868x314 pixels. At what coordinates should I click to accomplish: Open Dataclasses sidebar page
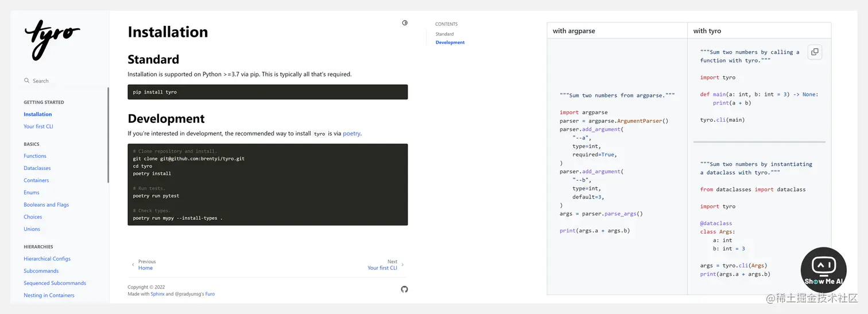37,168
